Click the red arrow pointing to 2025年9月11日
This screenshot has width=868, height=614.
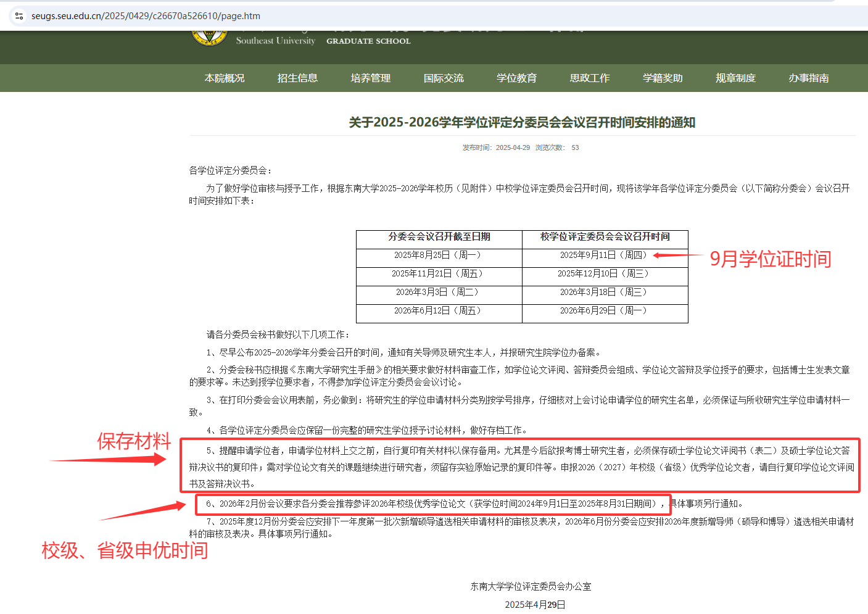click(x=677, y=255)
